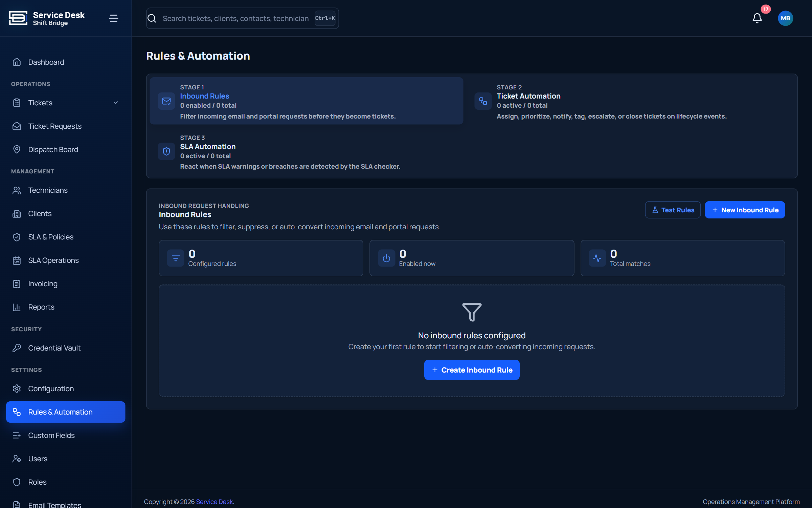This screenshot has height=508, width=812.
Task: Expand the Tickets submenu chevron
Action: (x=116, y=103)
